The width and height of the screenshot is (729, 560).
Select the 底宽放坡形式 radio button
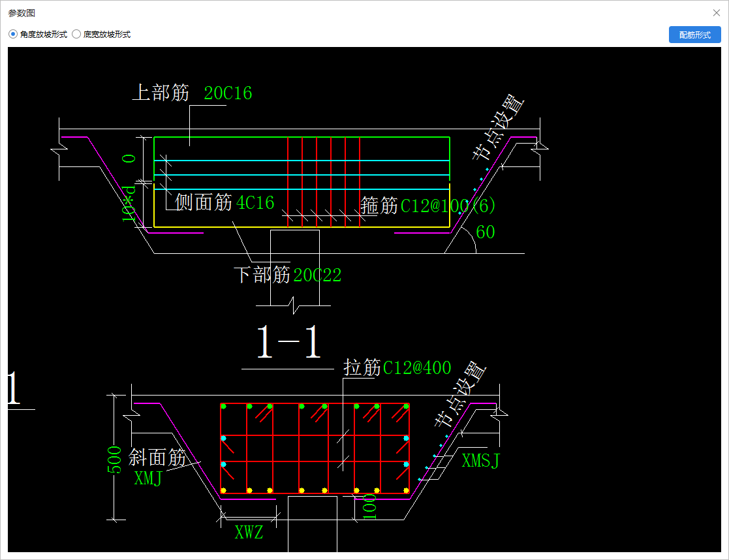pyautogui.click(x=76, y=34)
